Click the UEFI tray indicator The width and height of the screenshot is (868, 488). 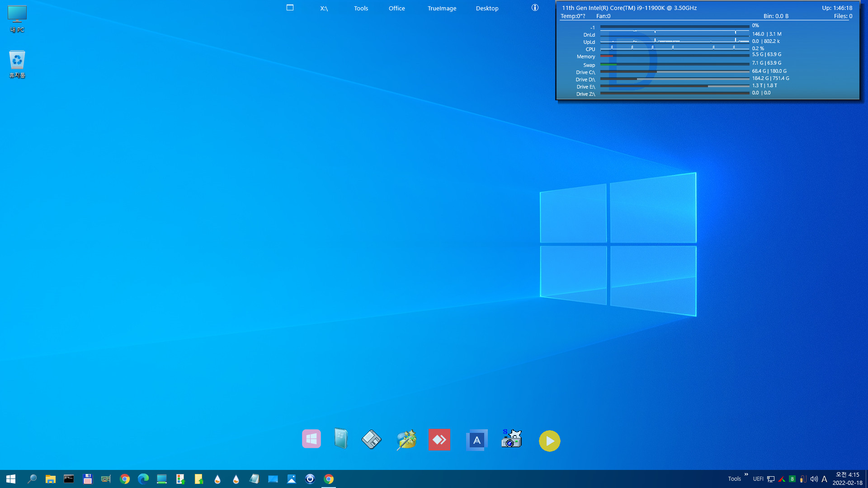[x=759, y=479]
